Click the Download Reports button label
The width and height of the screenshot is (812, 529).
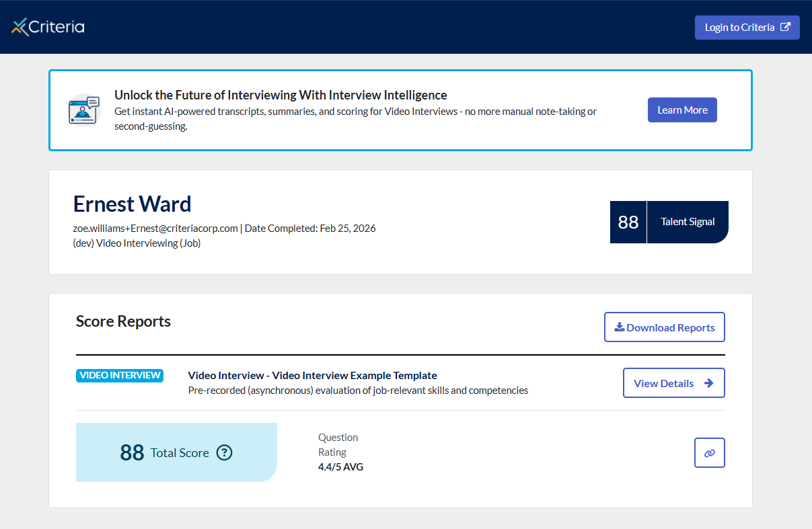click(x=670, y=327)
